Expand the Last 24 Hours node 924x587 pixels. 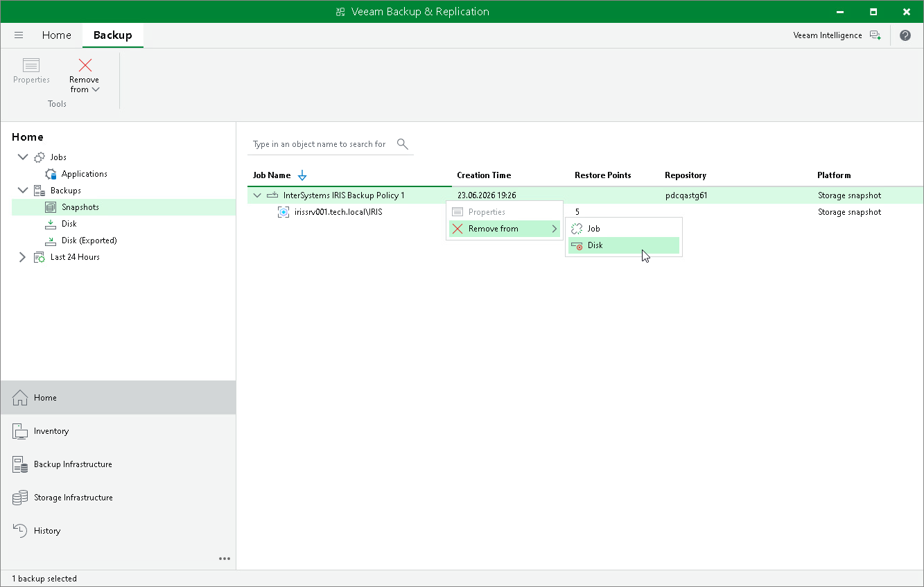pos(23,257)
